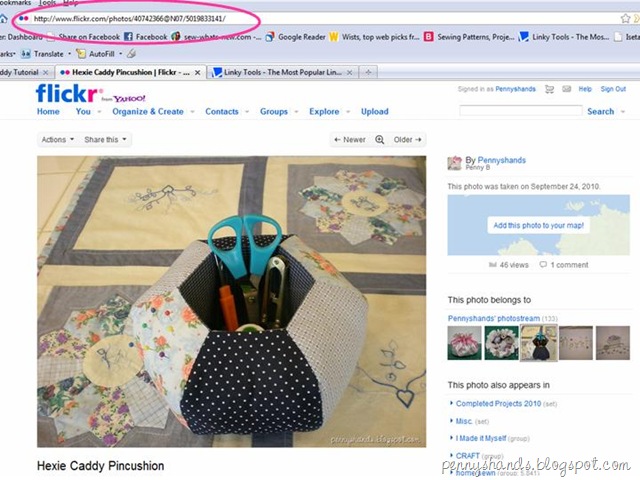Screen dimensions: 640x480
Task: Click signed-in Pennyshands username link
Action: [x=516, y=89]
